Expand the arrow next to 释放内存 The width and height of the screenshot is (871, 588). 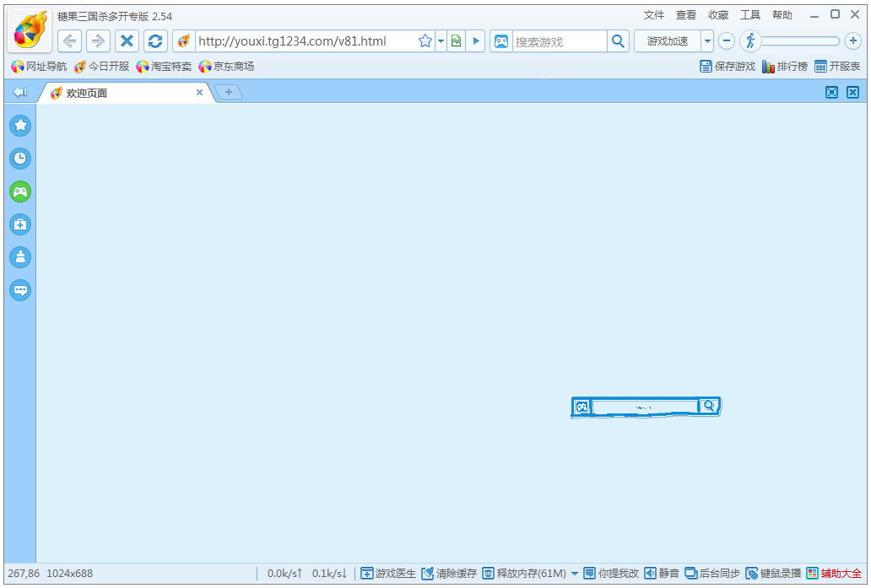tap(575, 574)
